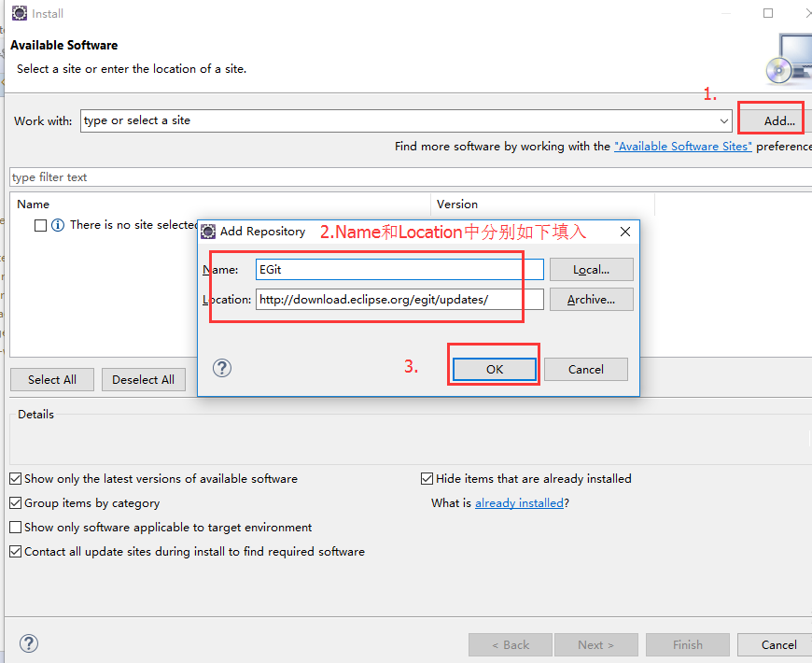812x663 pixels.
Task: Click the info icon beside 'There is no site selected'
Action: click(58, 225)
